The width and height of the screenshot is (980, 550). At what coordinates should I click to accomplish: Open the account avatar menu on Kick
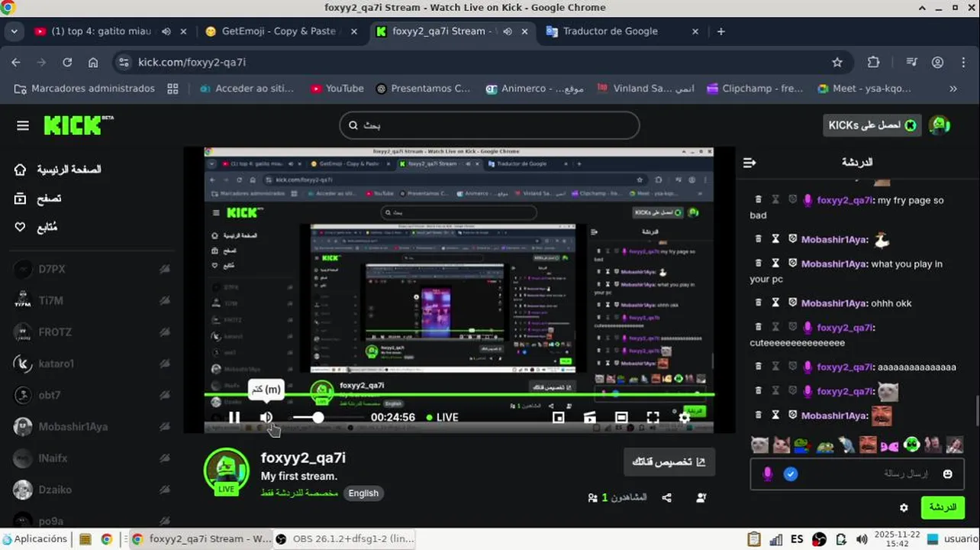(940, 125)
